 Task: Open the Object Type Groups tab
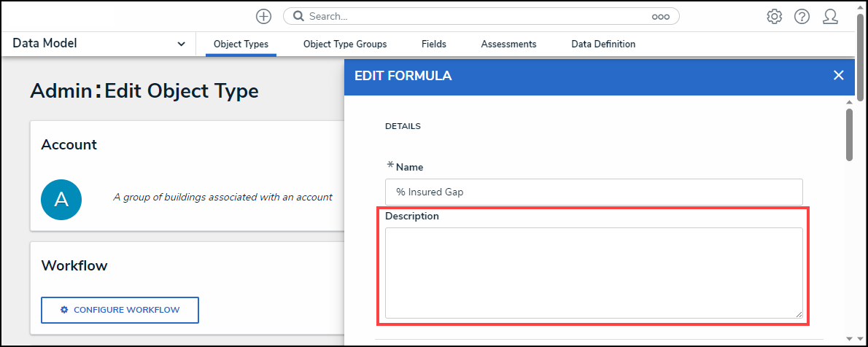pyautogui.click(x=345, y=44)
